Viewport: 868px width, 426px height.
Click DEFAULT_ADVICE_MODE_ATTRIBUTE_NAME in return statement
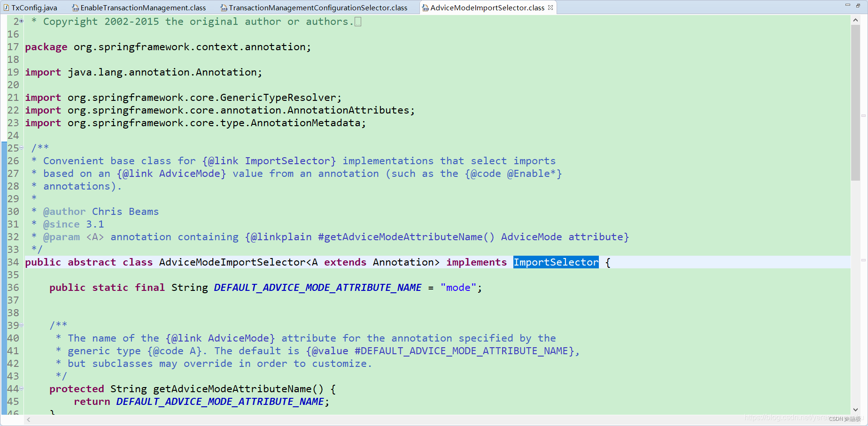tap(220, 402)
